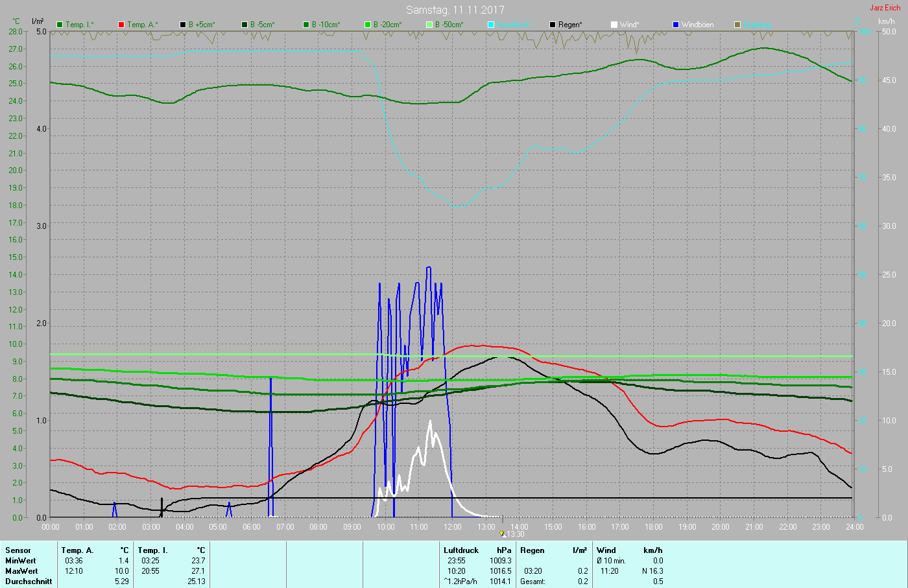Select the Temp. A. column header

pyautogui.click(x=77, y=550)
